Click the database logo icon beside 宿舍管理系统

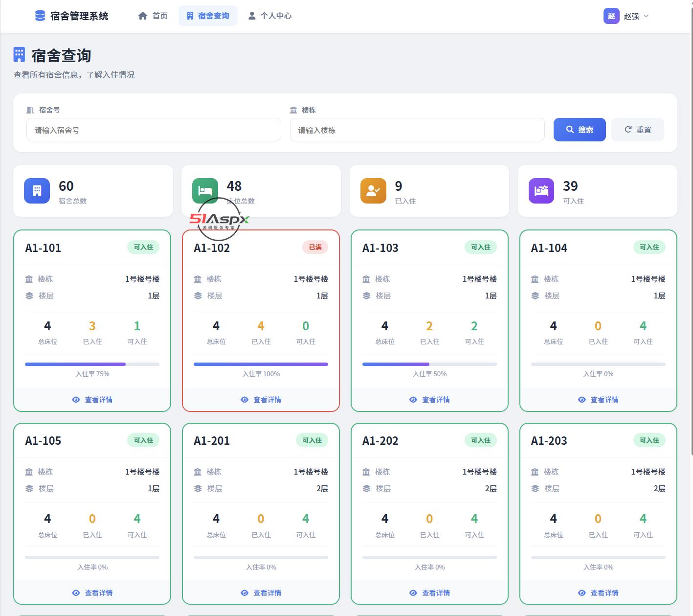coord(40,16)
